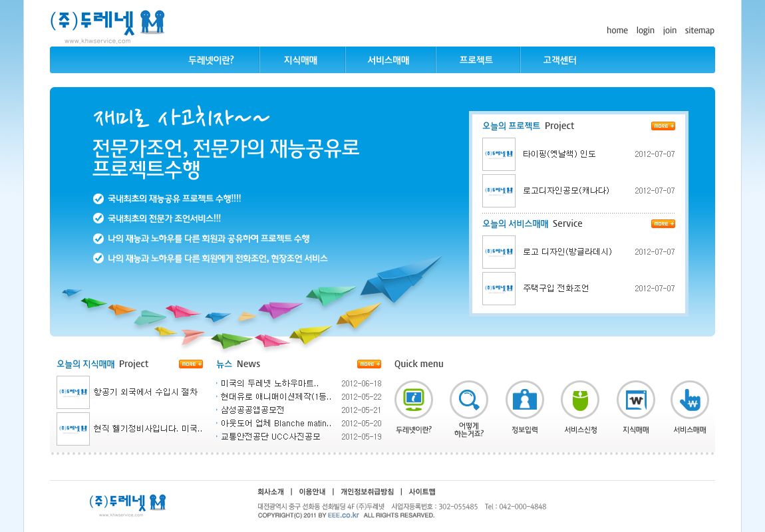Select 지식매매 in the top navigation bar
This screenshot has width=765, height=532.
coord(301,60)
